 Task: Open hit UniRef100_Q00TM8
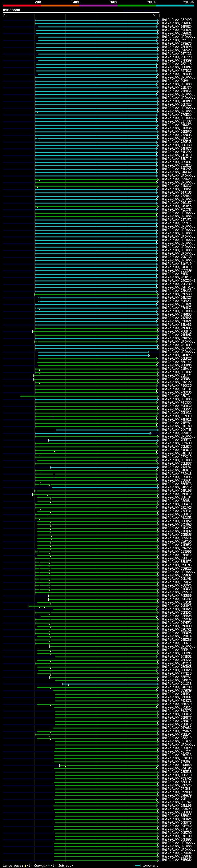click(177, 430)
